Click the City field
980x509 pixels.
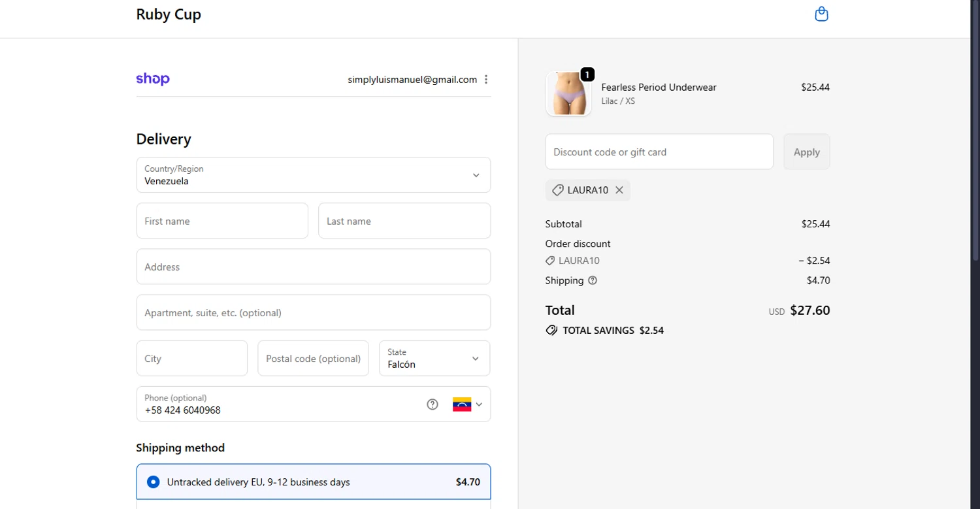(x=192, y=358)
